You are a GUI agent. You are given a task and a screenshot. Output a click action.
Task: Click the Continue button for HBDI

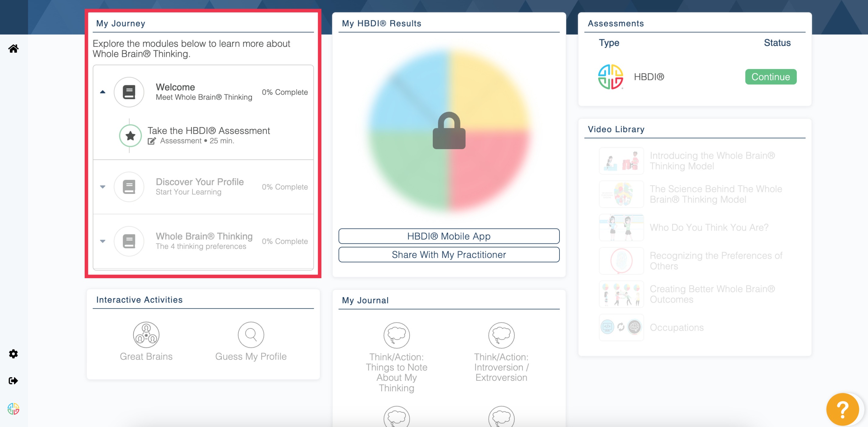pos(771,77)
